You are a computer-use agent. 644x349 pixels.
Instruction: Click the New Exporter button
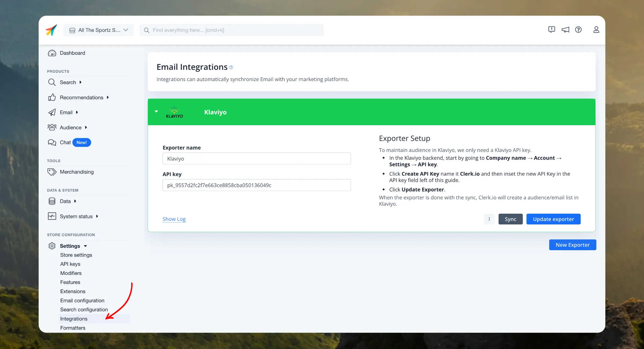click(573, 245)
